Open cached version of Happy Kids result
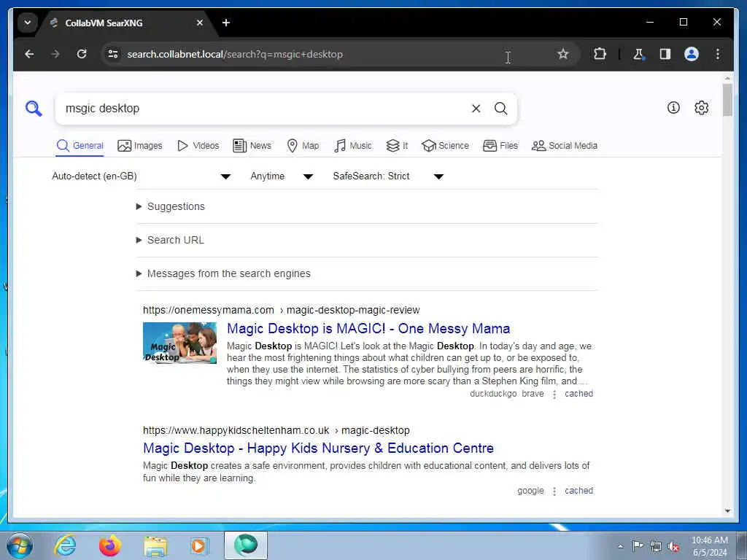The image size is (747, 560). 578,491
